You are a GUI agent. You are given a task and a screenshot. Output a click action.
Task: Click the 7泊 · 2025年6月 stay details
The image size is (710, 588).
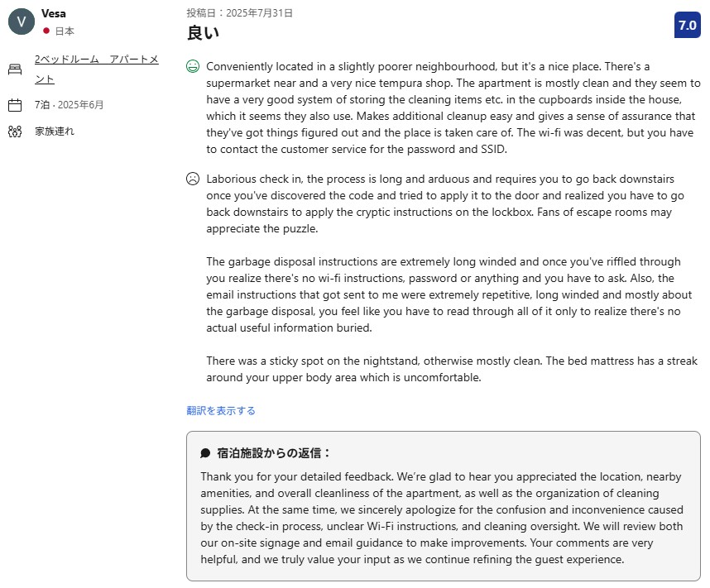coord(70,105)
